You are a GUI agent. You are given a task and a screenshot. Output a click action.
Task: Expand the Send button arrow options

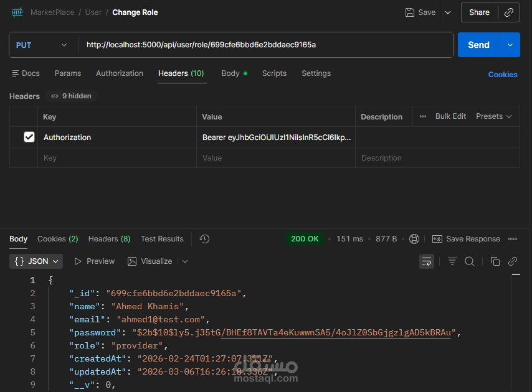[510, 45]
